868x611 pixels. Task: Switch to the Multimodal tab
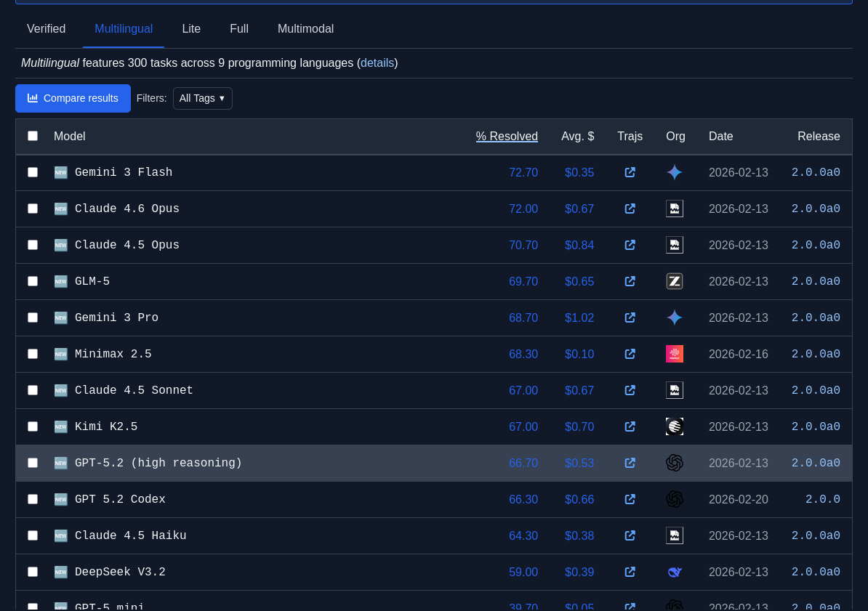click(x=305, y=29)
